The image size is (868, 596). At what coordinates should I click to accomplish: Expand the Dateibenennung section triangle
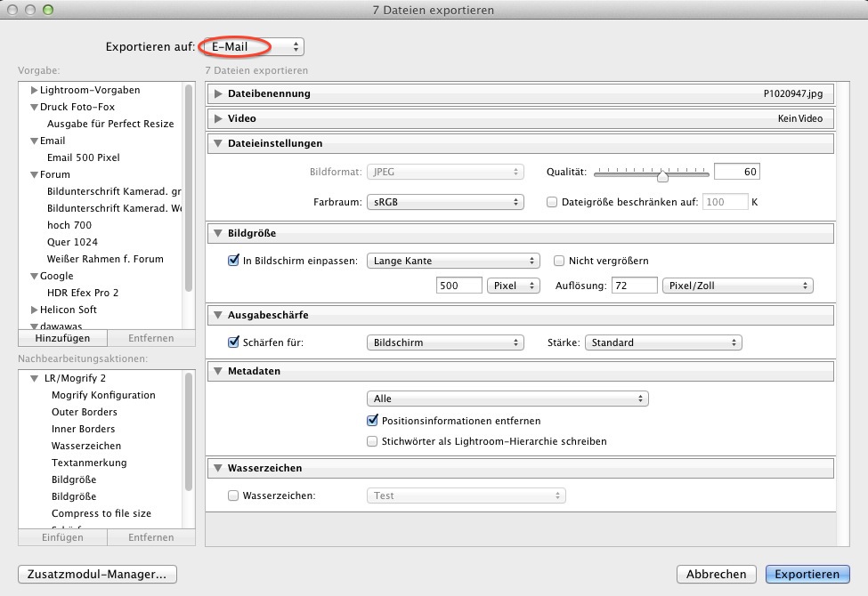pyautogui.click(x=217, y=93)
